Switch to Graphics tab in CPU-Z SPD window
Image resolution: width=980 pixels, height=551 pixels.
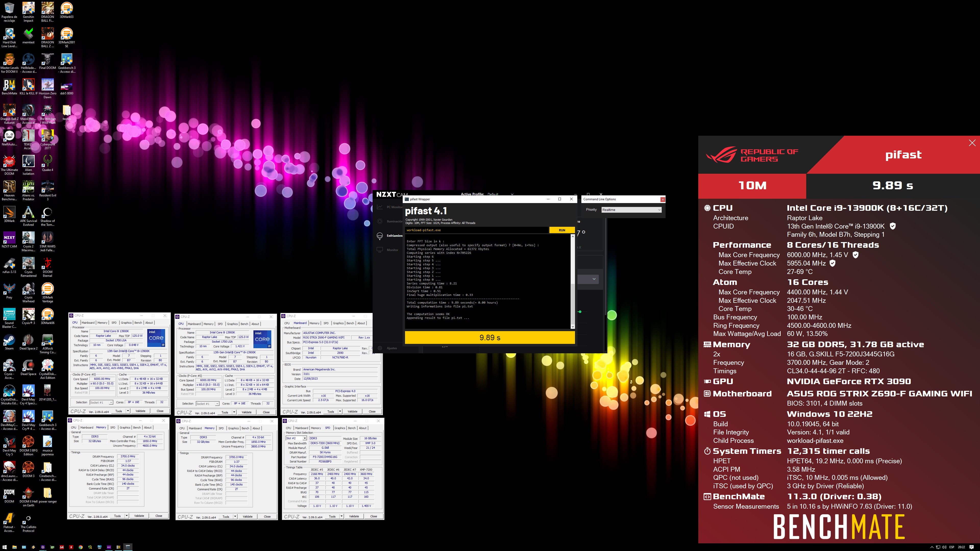click(340, 428)
